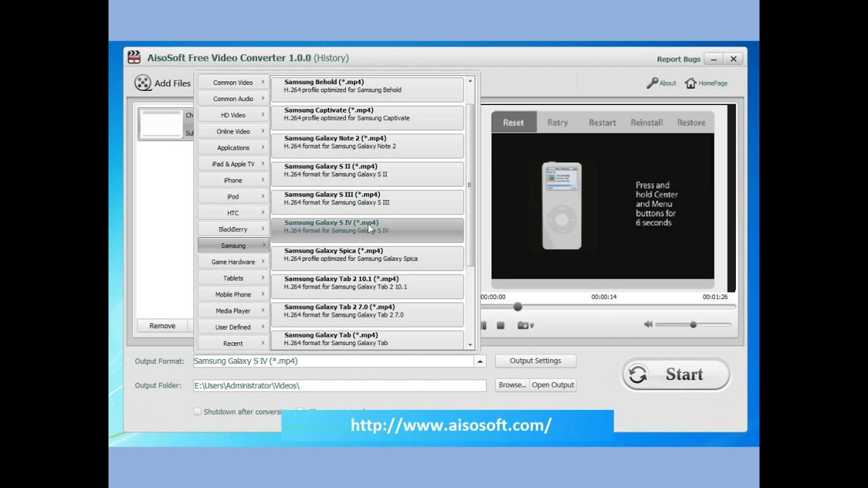Expand the Applications category
Screen dimensions: 868x488
point(233,148)
